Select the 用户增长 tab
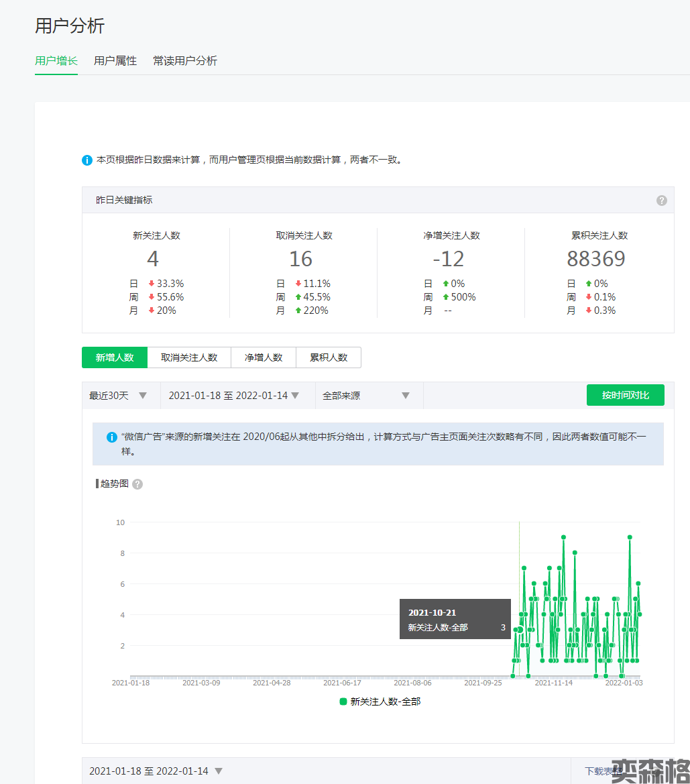690x784 pixels. click(56, 61)
